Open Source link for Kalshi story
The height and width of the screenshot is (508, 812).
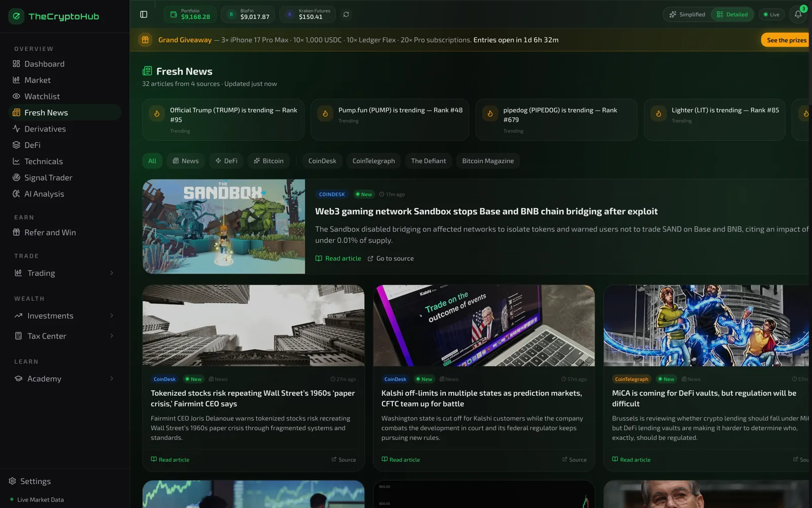(x=574, y=460)
